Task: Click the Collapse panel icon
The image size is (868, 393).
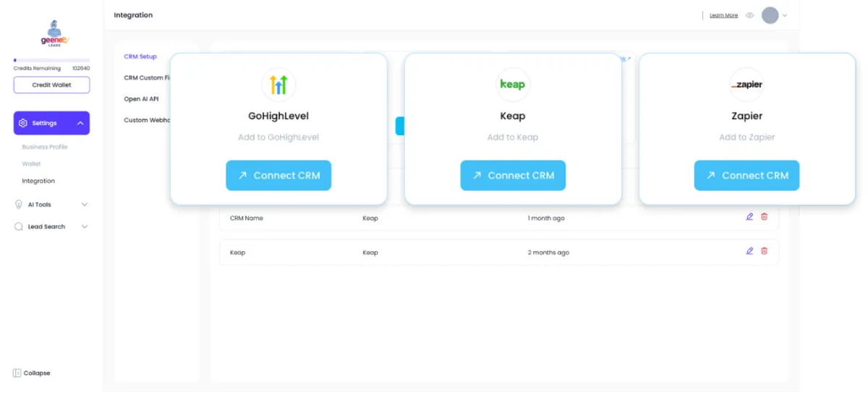Action: click(17, 373)
